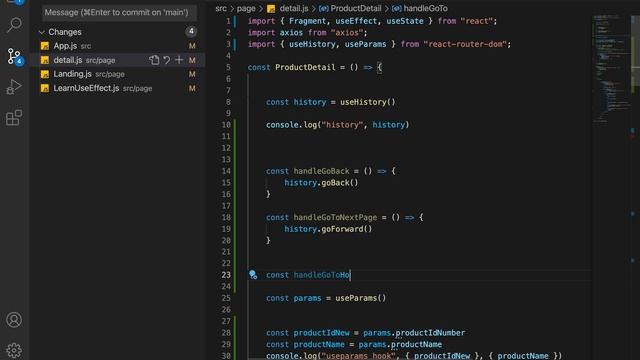Discard changes on detail.js row
This screenshot has width=640, height=360.
pyautogui.click(x=167, y=60)
